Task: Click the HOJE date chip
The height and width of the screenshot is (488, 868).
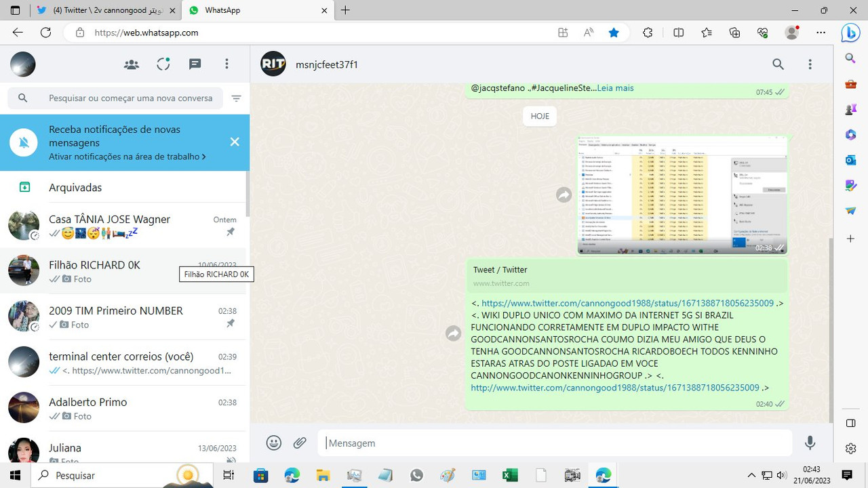Action: point(540,116)
